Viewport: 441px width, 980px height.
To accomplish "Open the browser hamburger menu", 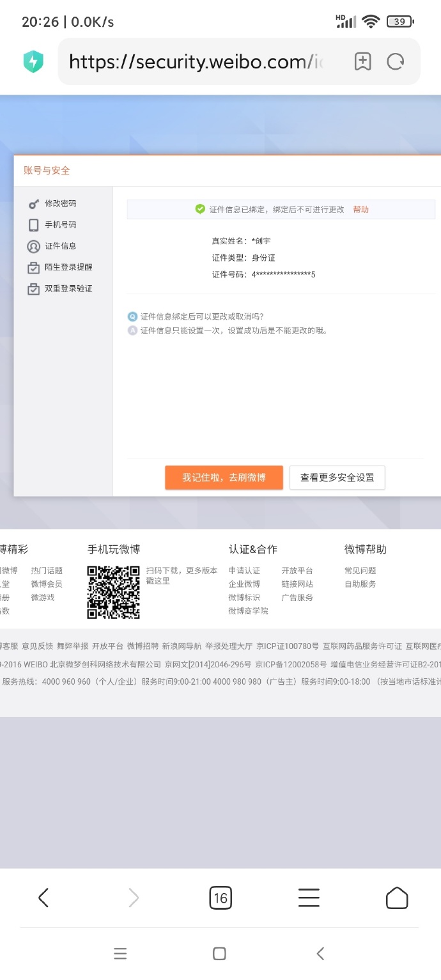I will (309, 898).
